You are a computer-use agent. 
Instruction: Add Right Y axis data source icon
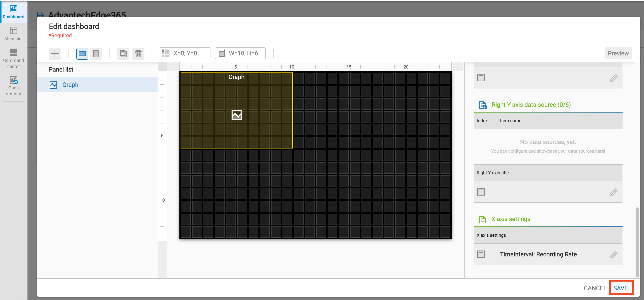(482, 105)
